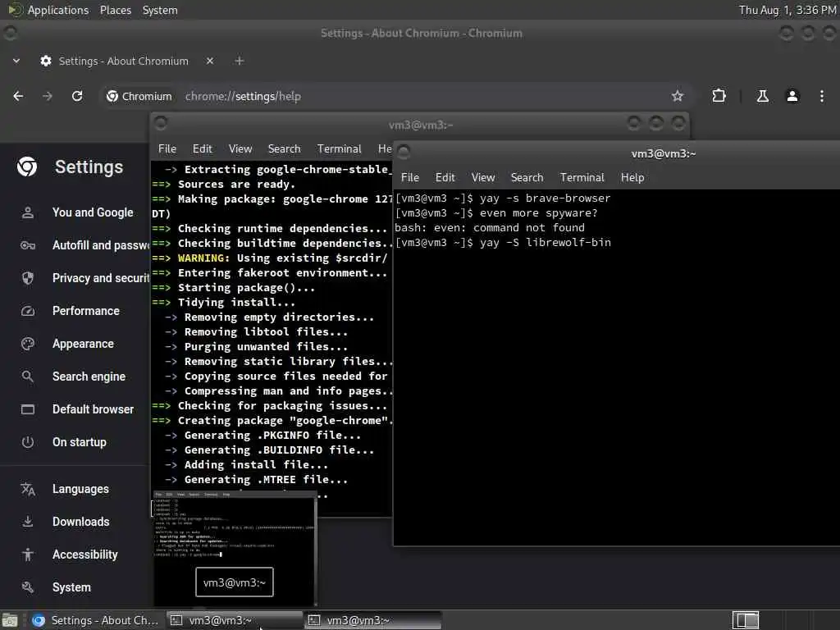Open Autofill and passwords settings
Image resolution: width=840 pixels, height=630 pixels.
[101, 245]
